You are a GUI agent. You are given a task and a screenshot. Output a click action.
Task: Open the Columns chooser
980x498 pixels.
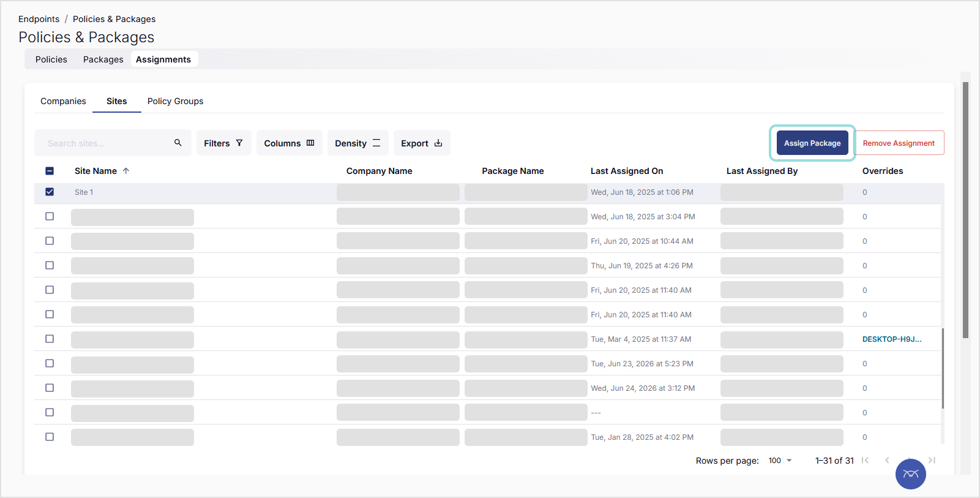coord(289,143)
